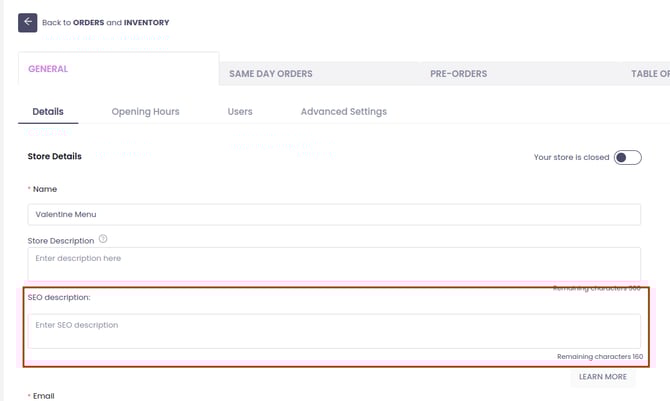
Task: Focus the Store Description text area
Action: click(x=334, y=263)
